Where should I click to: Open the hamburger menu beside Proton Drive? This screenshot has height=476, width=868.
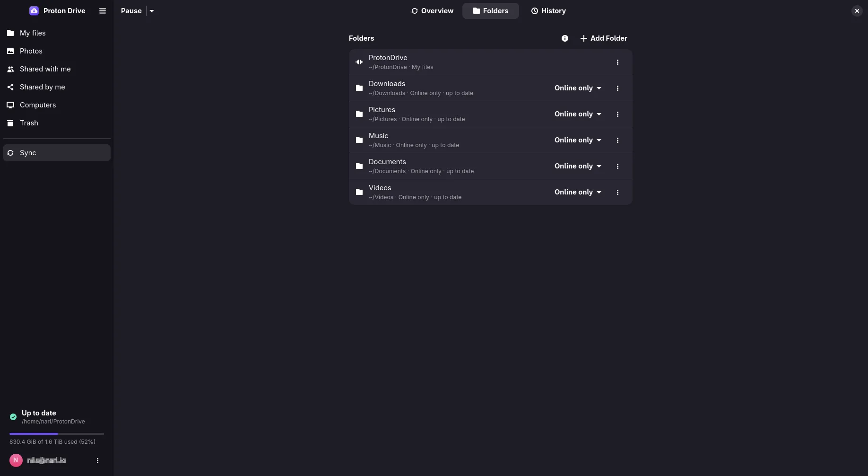pyautogui.click(x=103, y=11)
